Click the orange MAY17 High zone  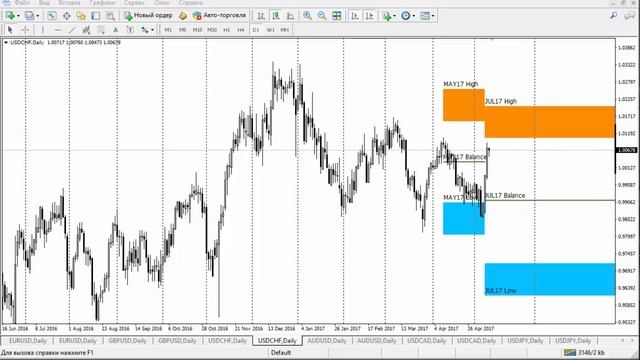tap(464, 105)
